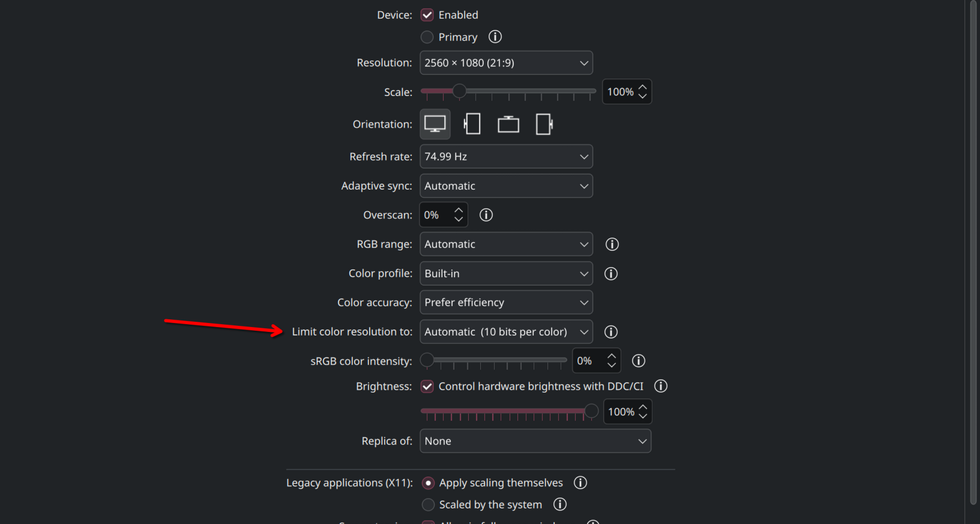Show the RGB range info icon
This screenshot has width=980, height=524.
click(612, 244)
